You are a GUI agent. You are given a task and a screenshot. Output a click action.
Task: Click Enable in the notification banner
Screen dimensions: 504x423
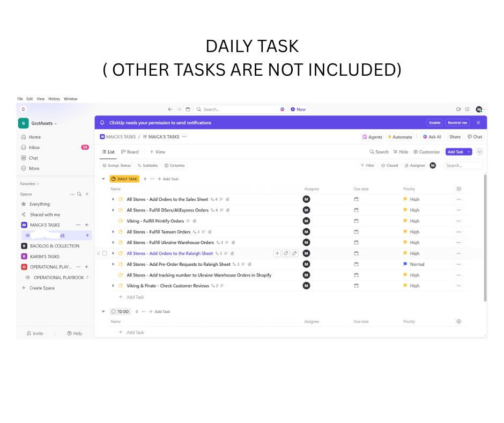tap(435, 122)
